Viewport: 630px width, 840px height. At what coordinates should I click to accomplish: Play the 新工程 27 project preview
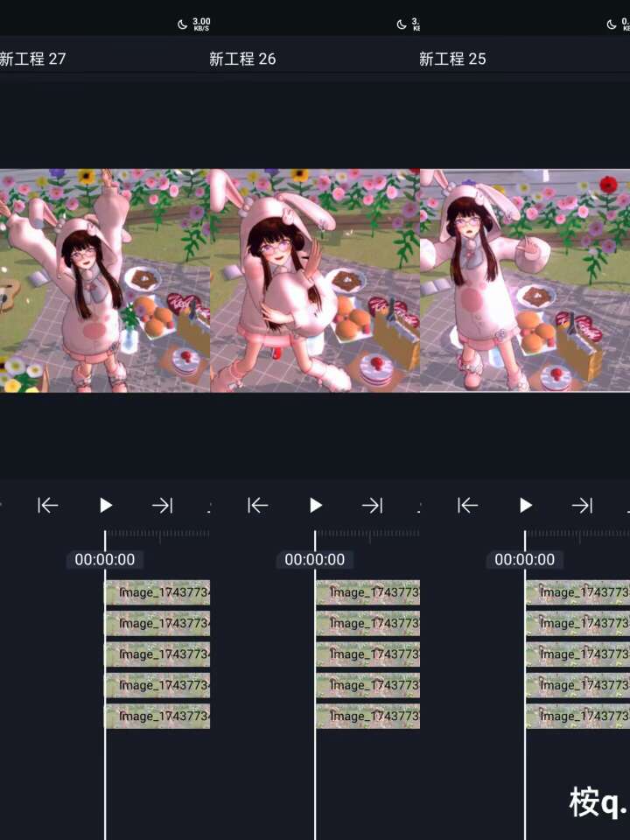coord(106,505)
